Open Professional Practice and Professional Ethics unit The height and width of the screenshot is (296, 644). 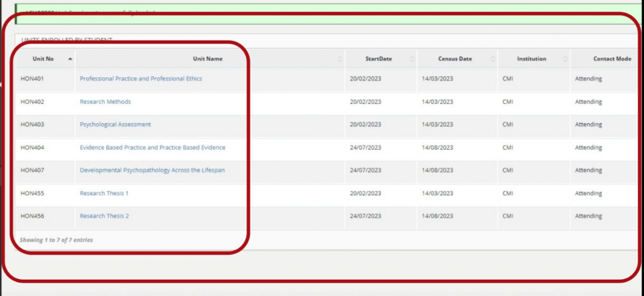pos(141,79)
